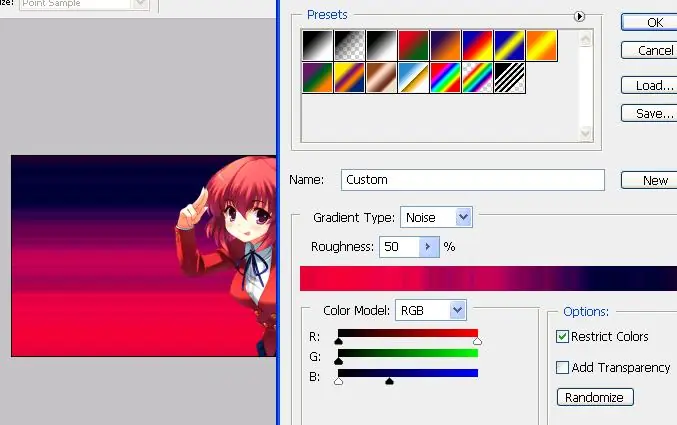
Task: Open the Gradient Type dropdown
Action: point(437,217)
